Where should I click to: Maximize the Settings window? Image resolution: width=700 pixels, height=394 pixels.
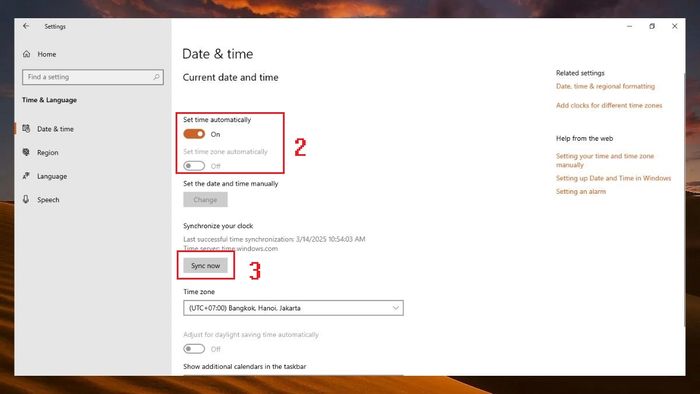point(652,26)
